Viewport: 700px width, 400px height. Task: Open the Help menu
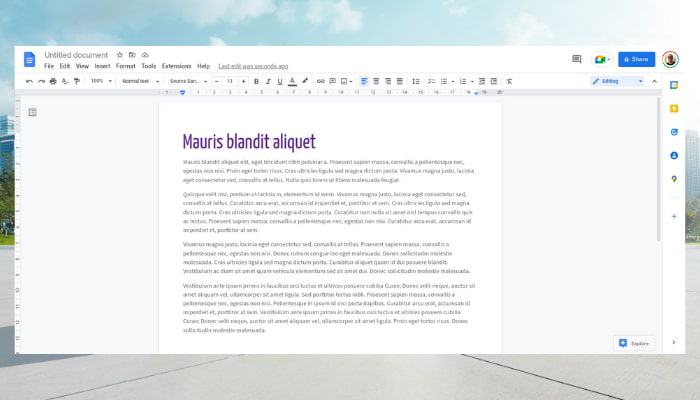(204, 66)
